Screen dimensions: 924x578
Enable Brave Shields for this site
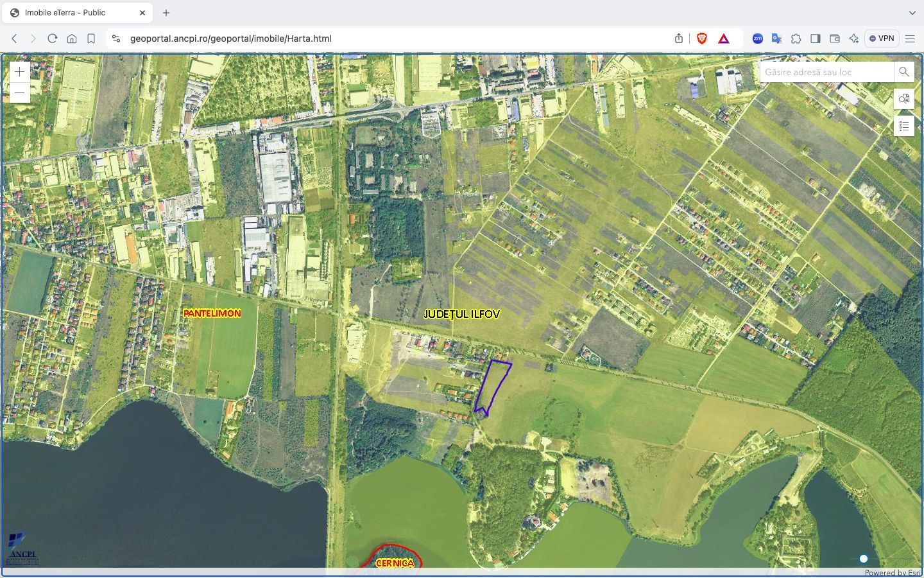[702, 38]
